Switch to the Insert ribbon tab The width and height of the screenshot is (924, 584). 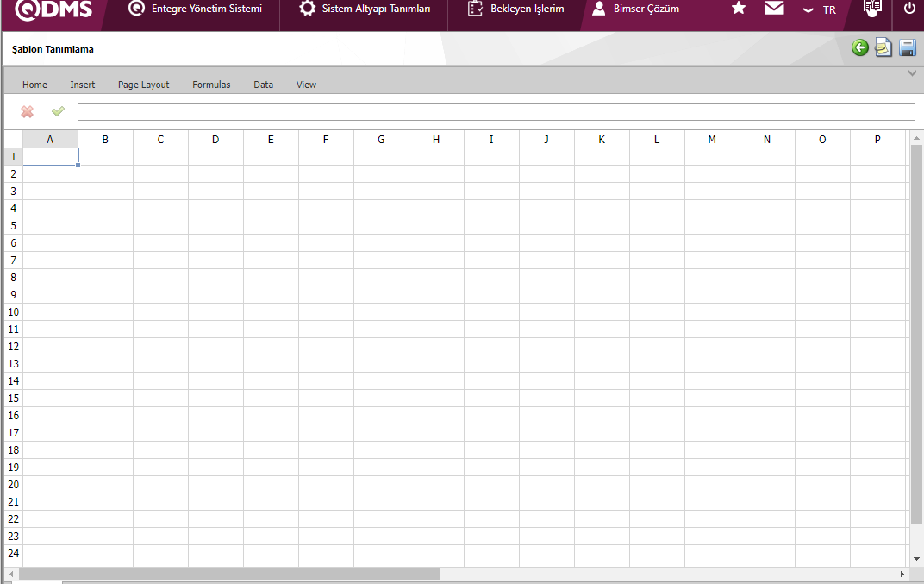[x=83, y=85]
